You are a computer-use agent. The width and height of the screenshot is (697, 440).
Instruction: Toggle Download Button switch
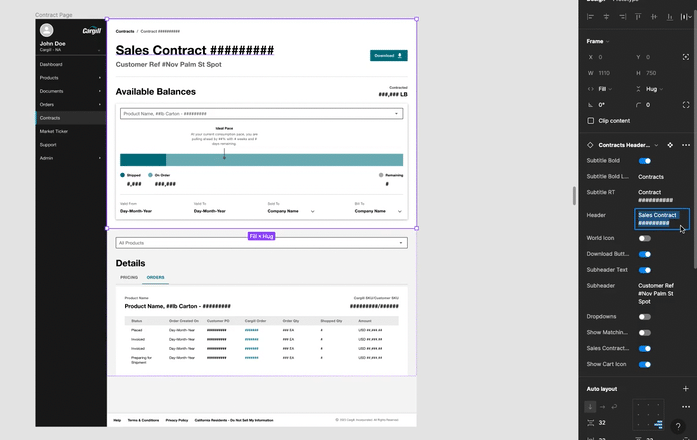(x=645, y=254)
